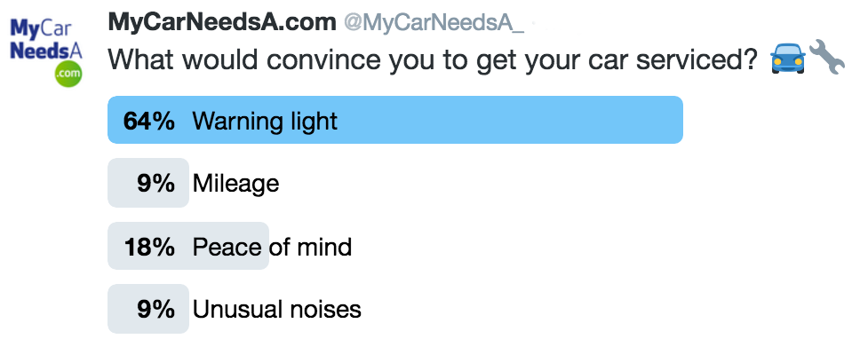Viewport: 868px width, 347px height.
Task: Click the 64% percentage label
Action: click(149, 121)
